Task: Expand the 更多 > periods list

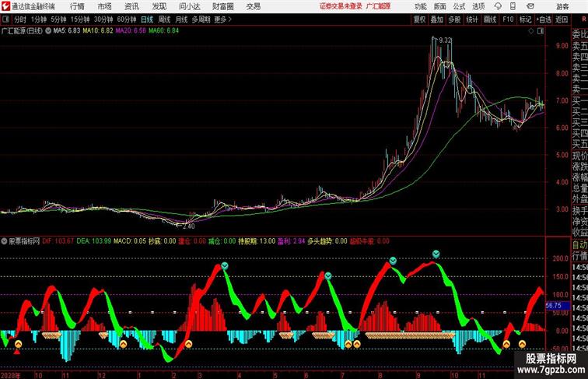Action: tap(222, 19)
